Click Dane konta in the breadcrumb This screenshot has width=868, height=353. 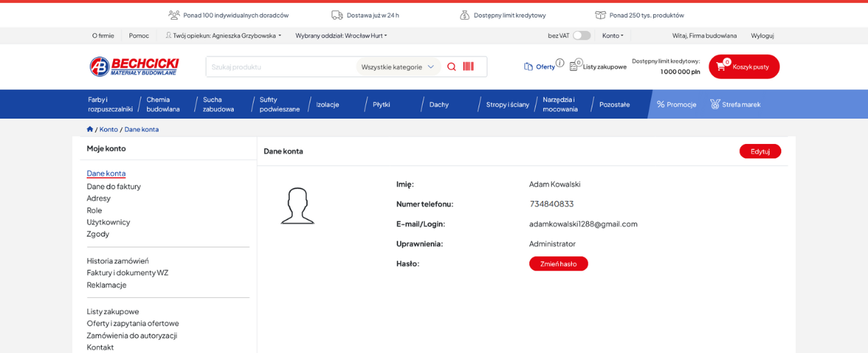pos(141,129)
